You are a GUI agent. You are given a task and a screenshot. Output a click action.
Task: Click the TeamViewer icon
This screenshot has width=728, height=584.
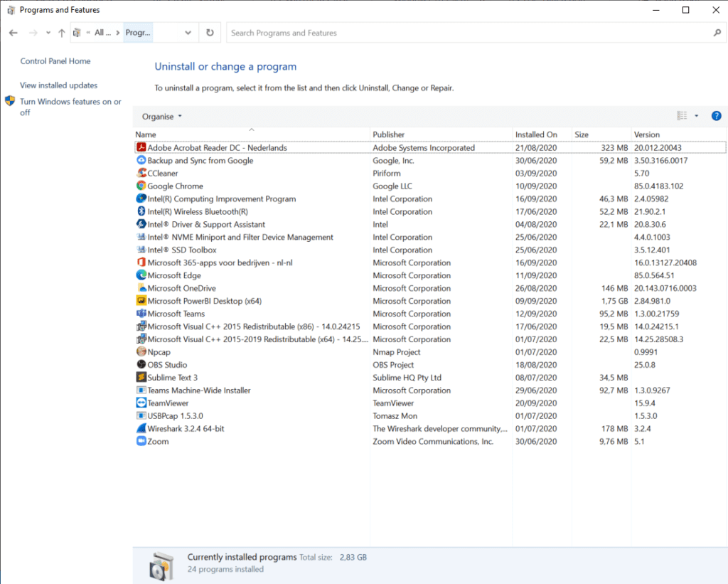click(141, 403)
